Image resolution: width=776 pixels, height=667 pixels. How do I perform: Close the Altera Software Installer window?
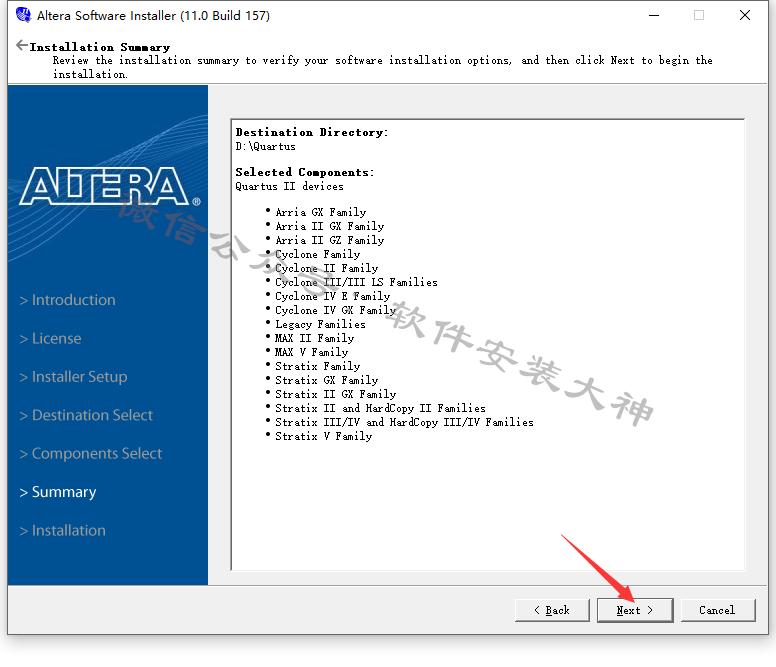745,15
